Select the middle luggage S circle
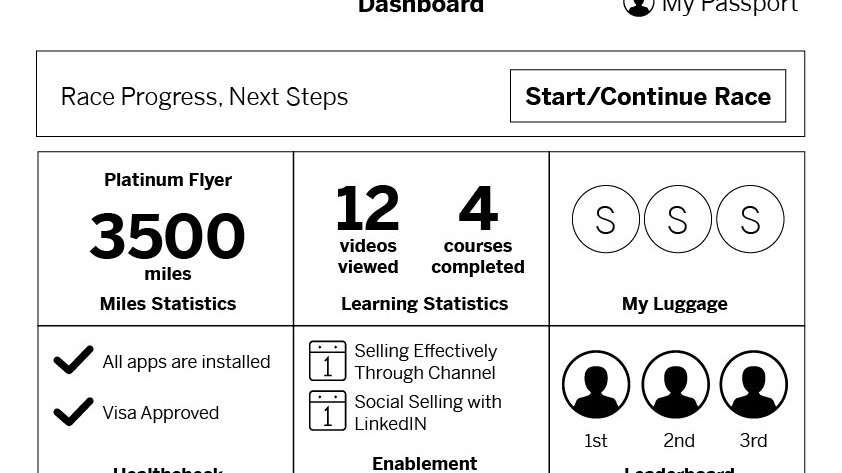The width and height of the screenshot is (842, 473). pyautogui.click(x=678, y=219)
